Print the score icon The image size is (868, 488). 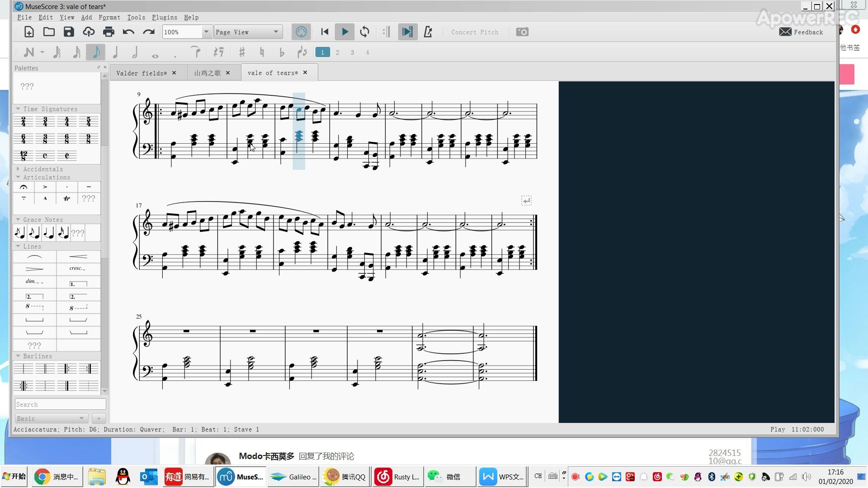pos(108,32)
